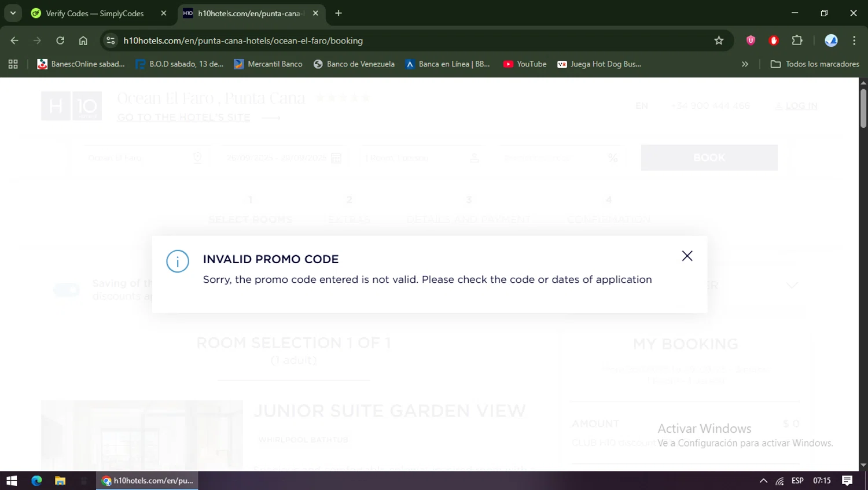Viewport: 868px width, 490px height.
Task: Open the Windows notification center
Action: (847, 481)
